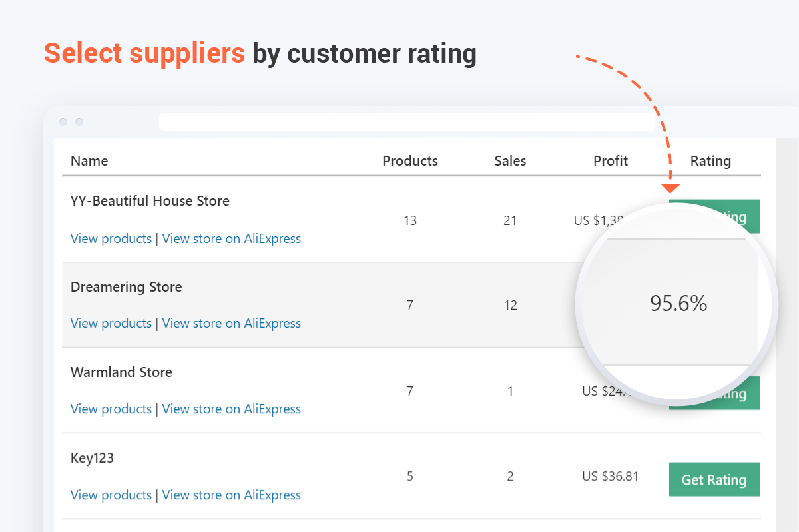
Task: View Warmland Store on AliExpress
Action: tap(232, 409)
